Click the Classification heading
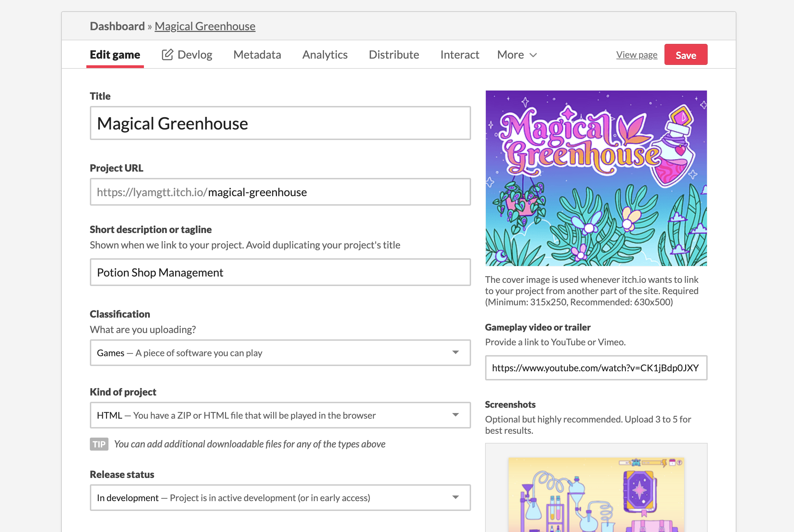This screenshot has height=532, width=794. tap(120, 314)
